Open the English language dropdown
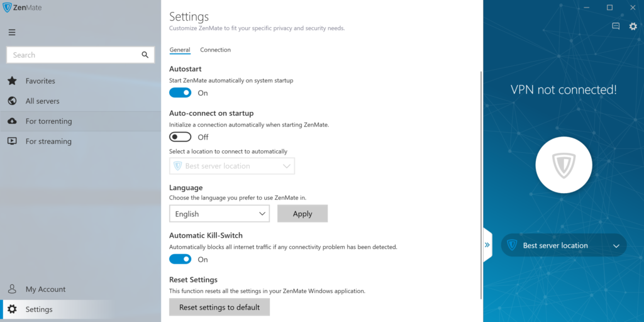 (x=219, y=214)
